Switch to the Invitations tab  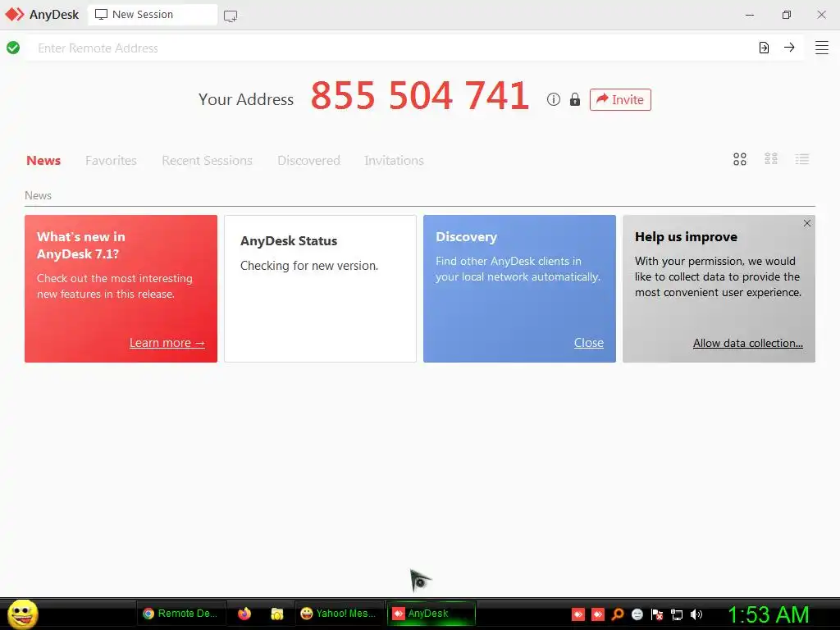pos(394,160)
